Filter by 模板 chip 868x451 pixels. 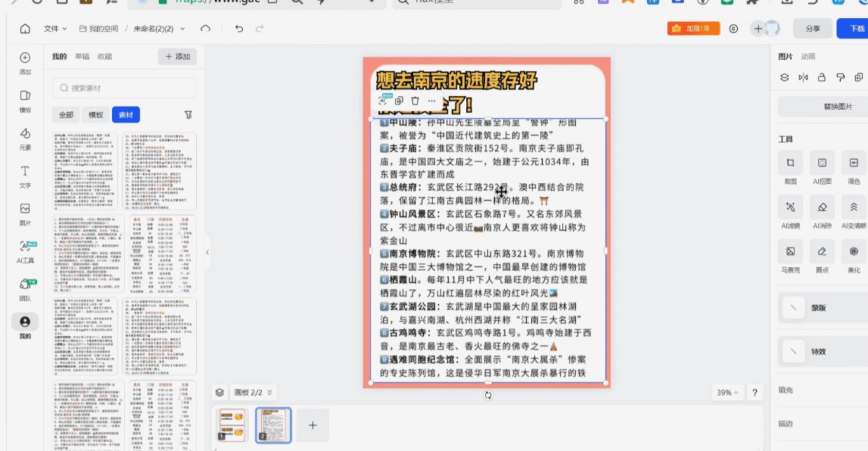click(96, 114)
